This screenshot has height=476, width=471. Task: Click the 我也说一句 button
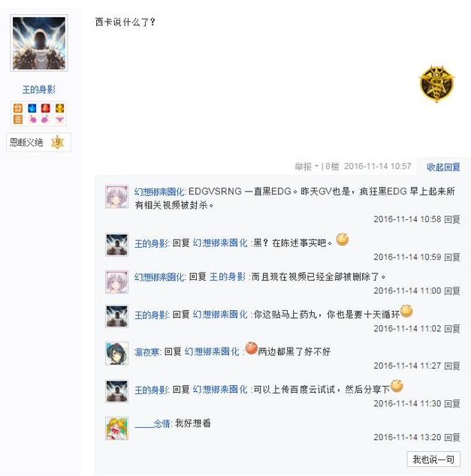pos(433,459)
